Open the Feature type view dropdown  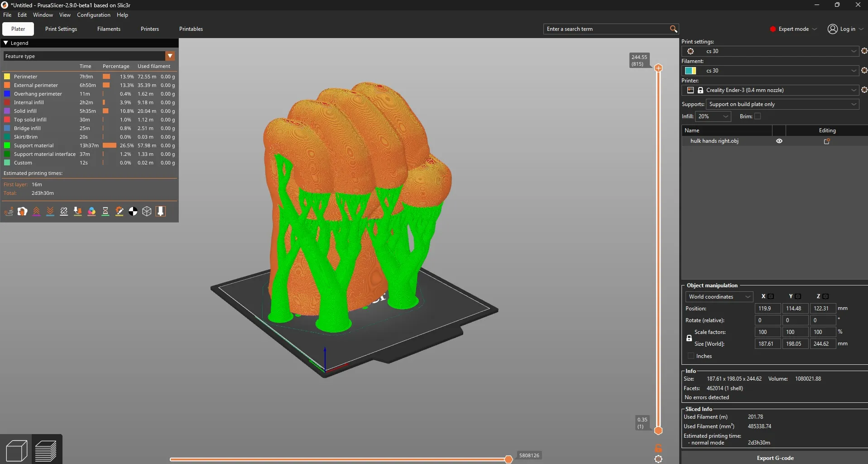[170, 56]
